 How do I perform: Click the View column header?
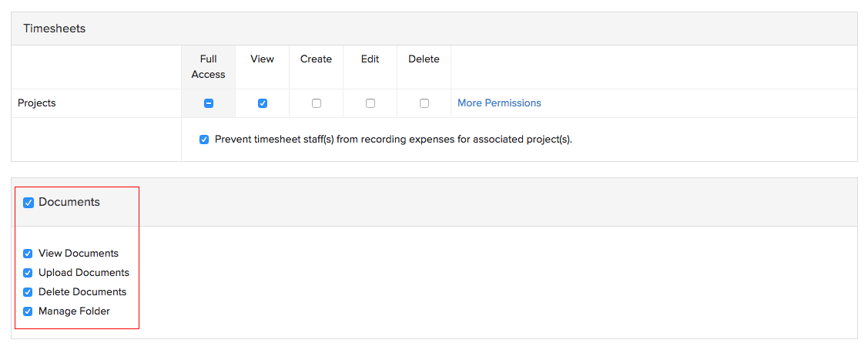point(263,59)
